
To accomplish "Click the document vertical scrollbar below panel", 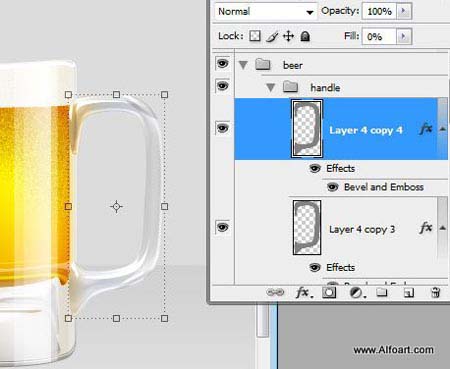I will point(263,321).
